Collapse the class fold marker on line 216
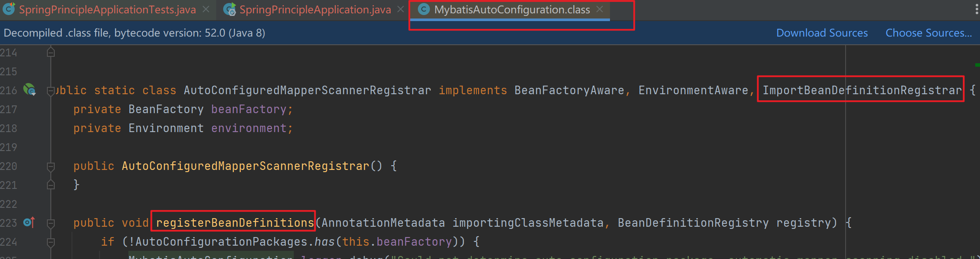Screen dimensions: 980x259 pyautogui.click(x=50, y=91)
